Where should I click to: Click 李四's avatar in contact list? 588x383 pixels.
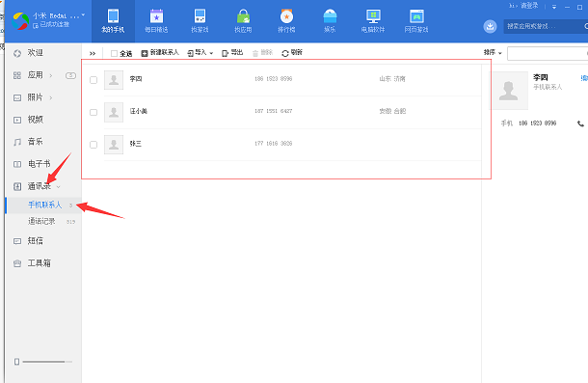(114, 80)
